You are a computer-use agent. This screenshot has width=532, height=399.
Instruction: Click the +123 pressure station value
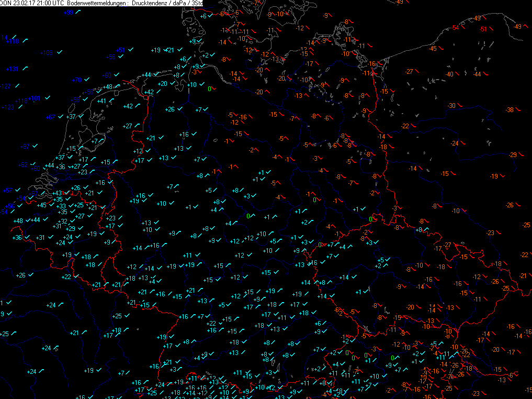pyautogui.click(x=8, y=107)
